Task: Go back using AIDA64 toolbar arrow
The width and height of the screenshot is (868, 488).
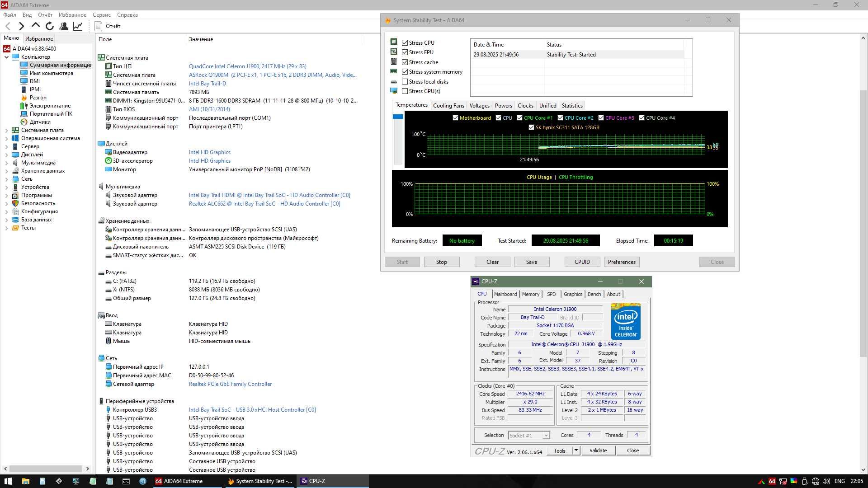Action: [x=8, y=26]
